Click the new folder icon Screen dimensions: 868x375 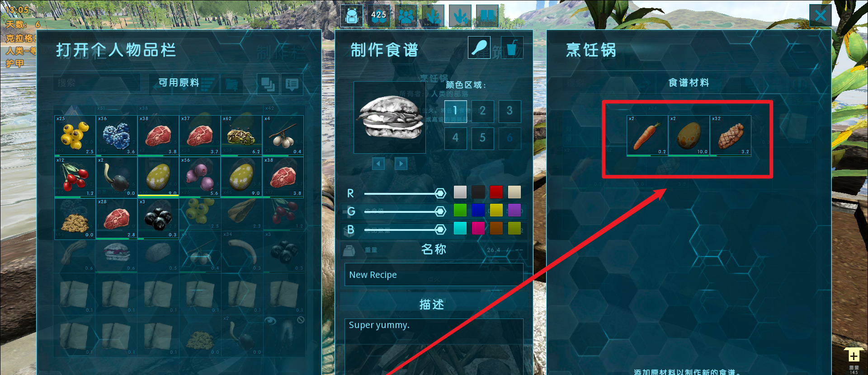click(232, 84)
